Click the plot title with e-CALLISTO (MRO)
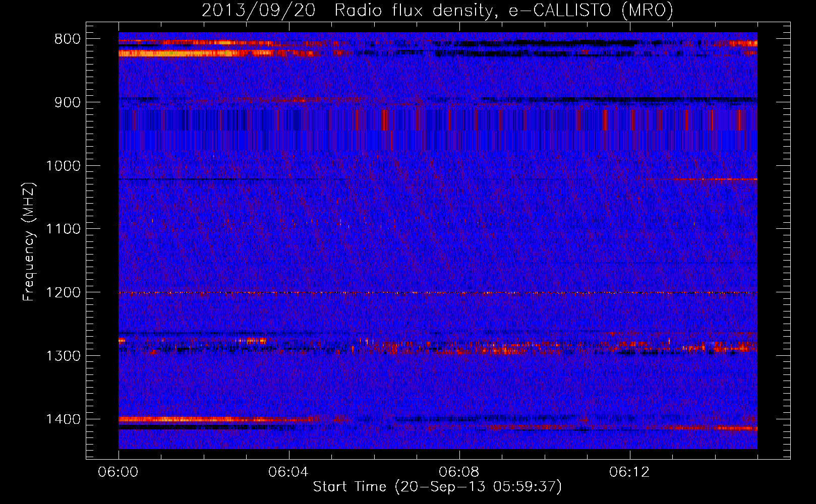 [437, 11]
